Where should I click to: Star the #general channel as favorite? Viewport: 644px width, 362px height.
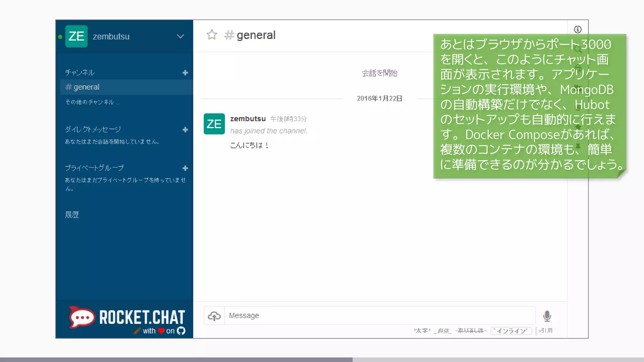pos(212,35)
